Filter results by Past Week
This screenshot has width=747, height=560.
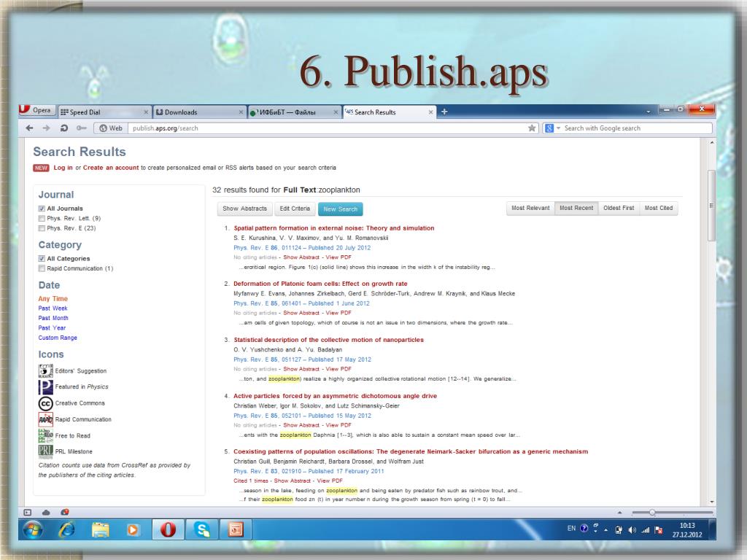[x=53, y=308]
